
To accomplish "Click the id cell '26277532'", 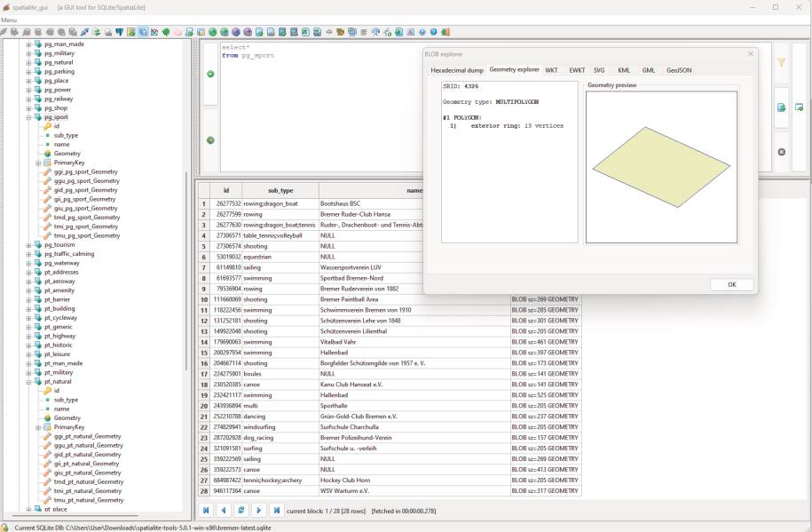I will 226,203.
